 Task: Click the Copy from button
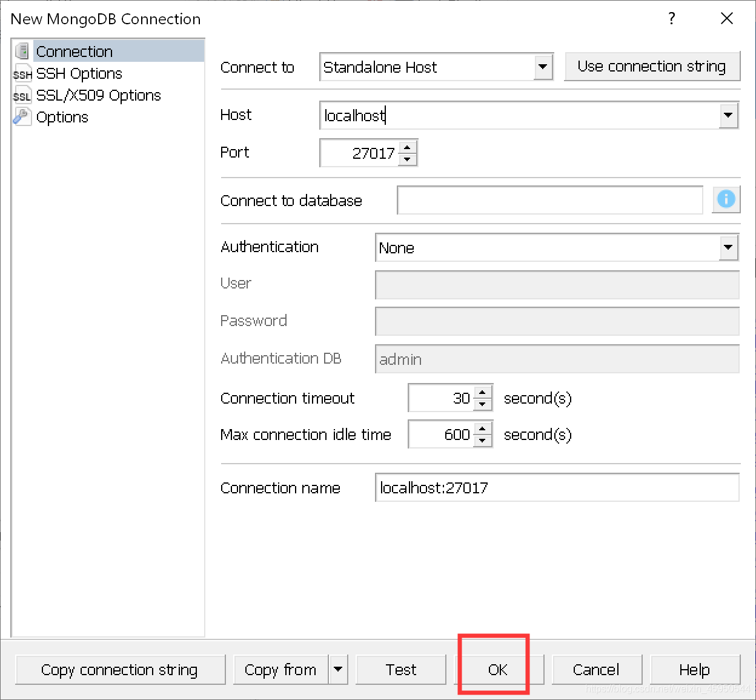pos(281,670)
